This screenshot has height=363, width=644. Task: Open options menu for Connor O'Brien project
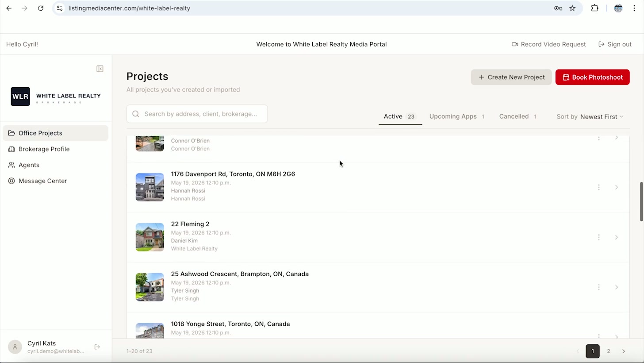(599, 138)
